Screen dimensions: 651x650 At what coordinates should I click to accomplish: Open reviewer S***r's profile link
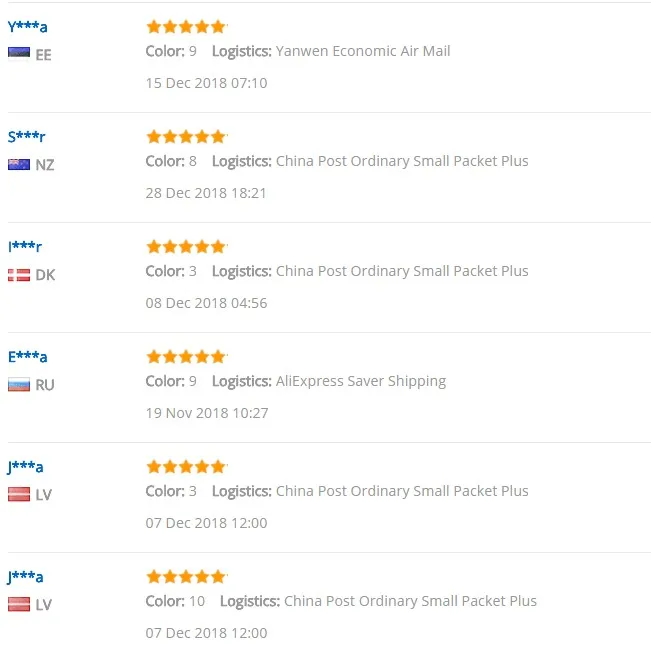[26, 137]
